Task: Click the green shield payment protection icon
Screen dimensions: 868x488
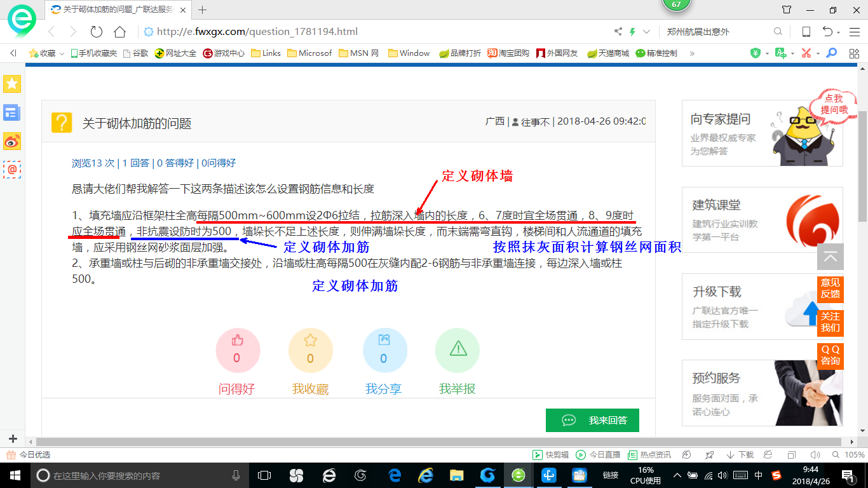Action: (x=755, y=53)
